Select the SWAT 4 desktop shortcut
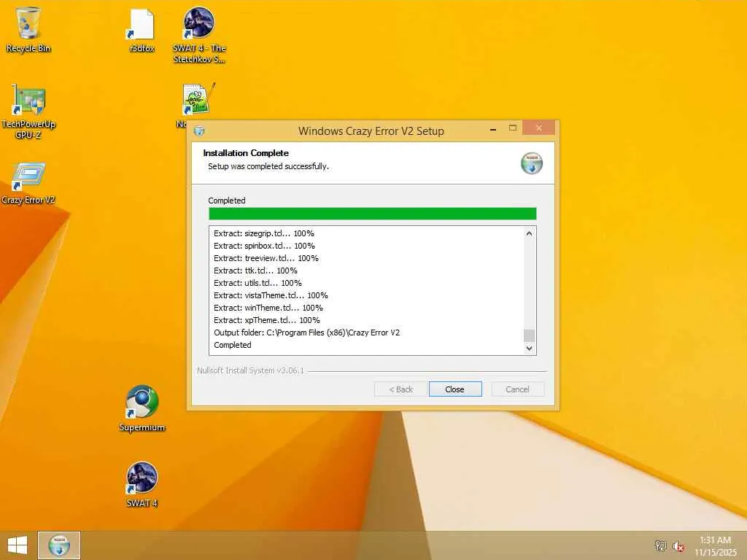 (142, 484)
